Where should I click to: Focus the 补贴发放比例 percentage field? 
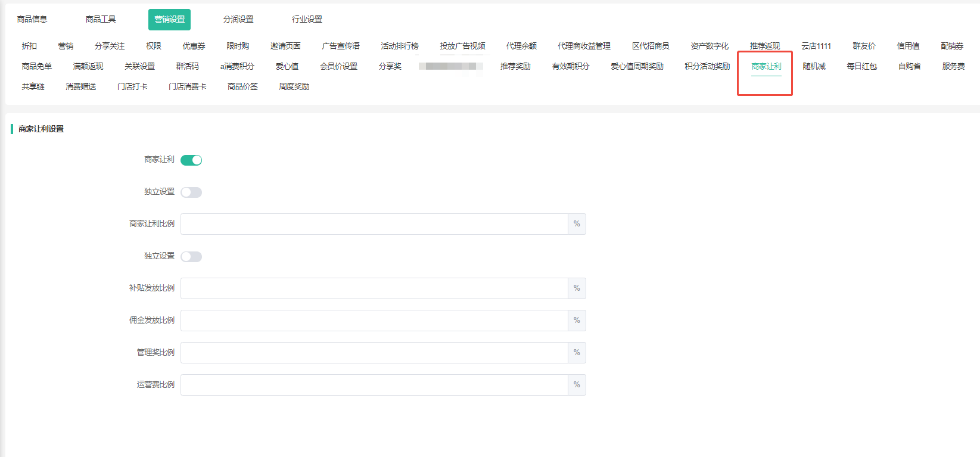(374, 288)
